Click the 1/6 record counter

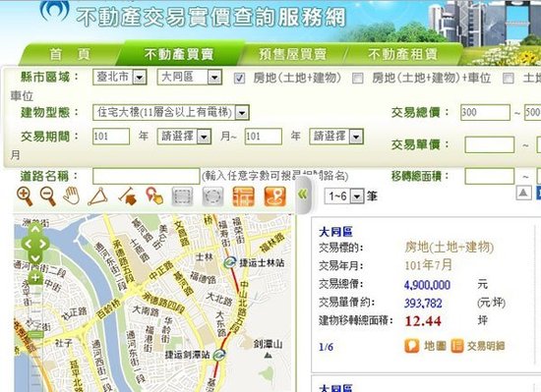[326, 347]
